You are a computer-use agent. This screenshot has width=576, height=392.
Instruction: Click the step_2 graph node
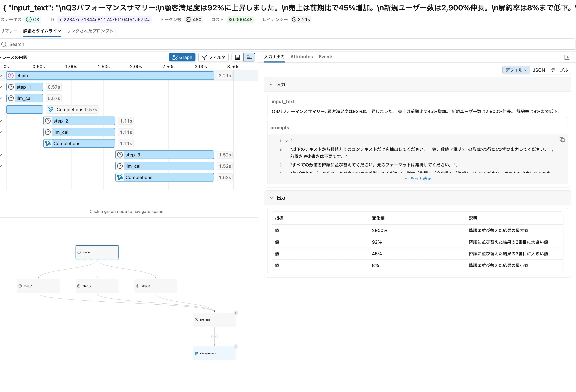pos(97,286)
